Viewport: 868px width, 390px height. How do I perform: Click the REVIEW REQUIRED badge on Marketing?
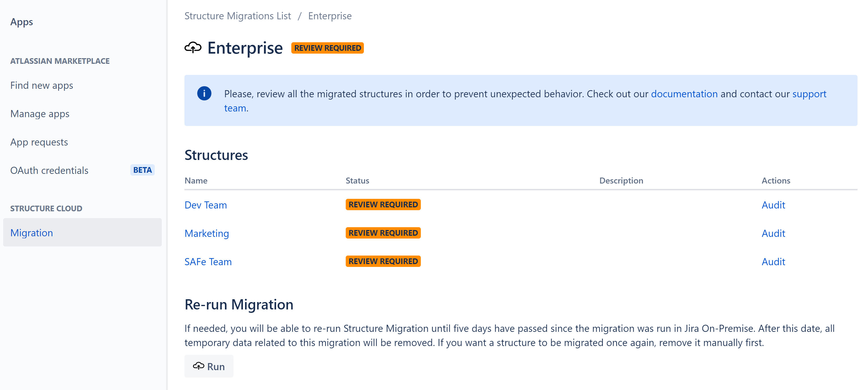point(383,233)
